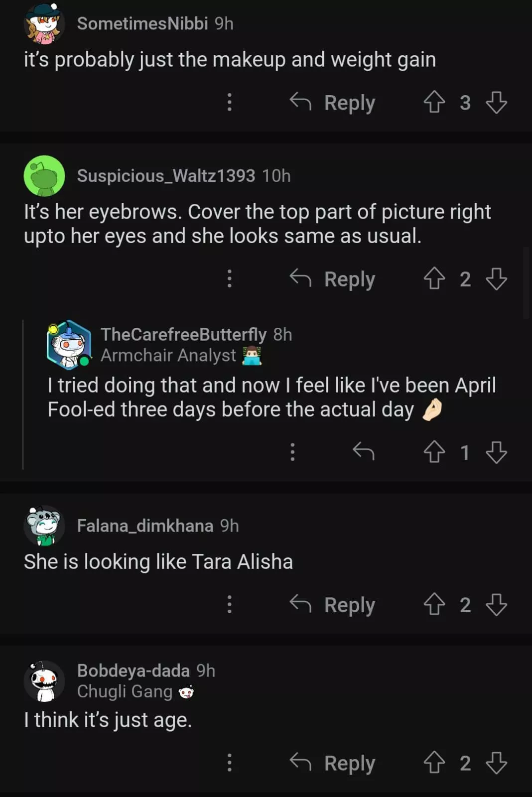Upvote Falana_dimkhana's Tara Alisha comment
532x797 pixels.
434,605
